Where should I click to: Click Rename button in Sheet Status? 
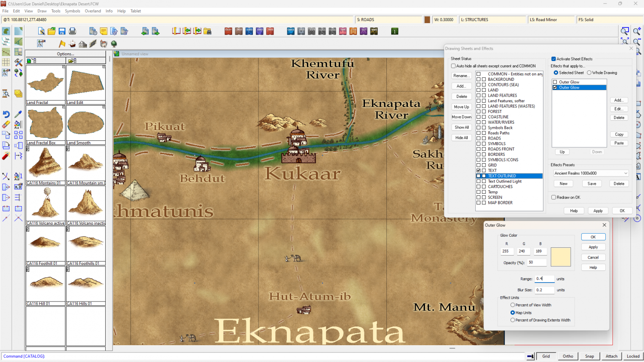(x=462, y=76)
